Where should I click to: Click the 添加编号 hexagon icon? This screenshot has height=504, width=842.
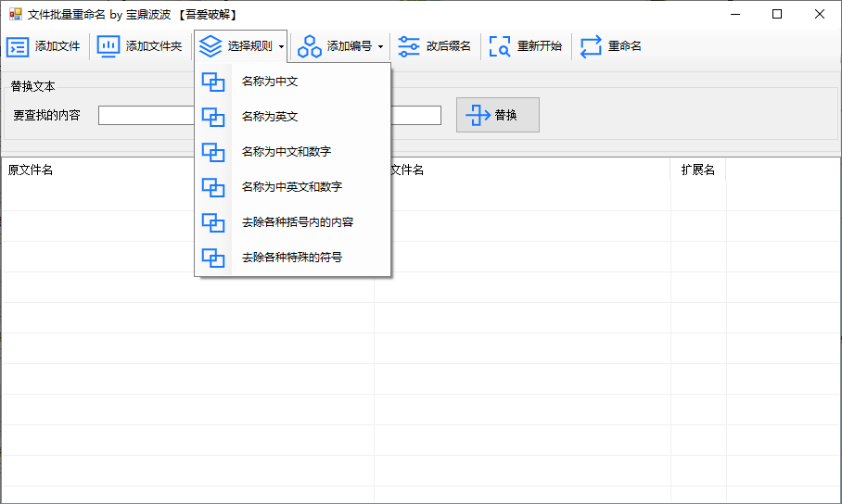(310, 46)
